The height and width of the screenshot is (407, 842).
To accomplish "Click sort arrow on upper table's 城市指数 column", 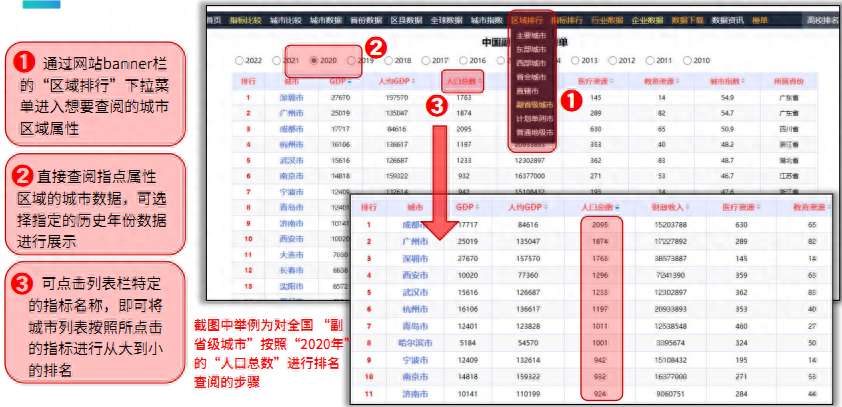I will click(x=741, y=80).
